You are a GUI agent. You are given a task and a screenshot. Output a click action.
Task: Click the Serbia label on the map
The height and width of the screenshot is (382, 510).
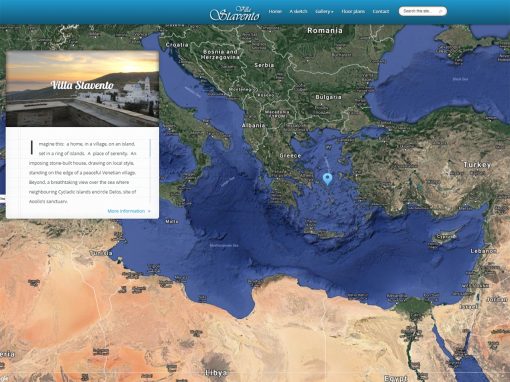click(x=264, y=65)
